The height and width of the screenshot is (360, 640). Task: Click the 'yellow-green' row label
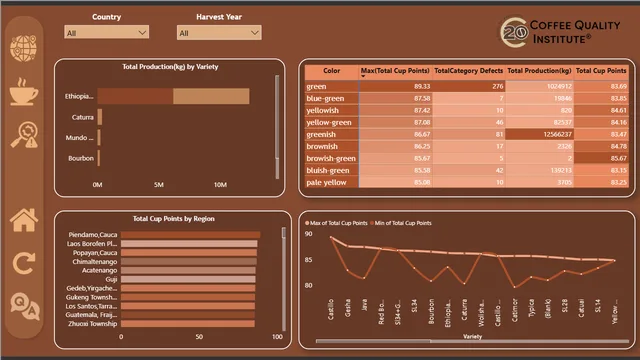[x=329, y=122]
